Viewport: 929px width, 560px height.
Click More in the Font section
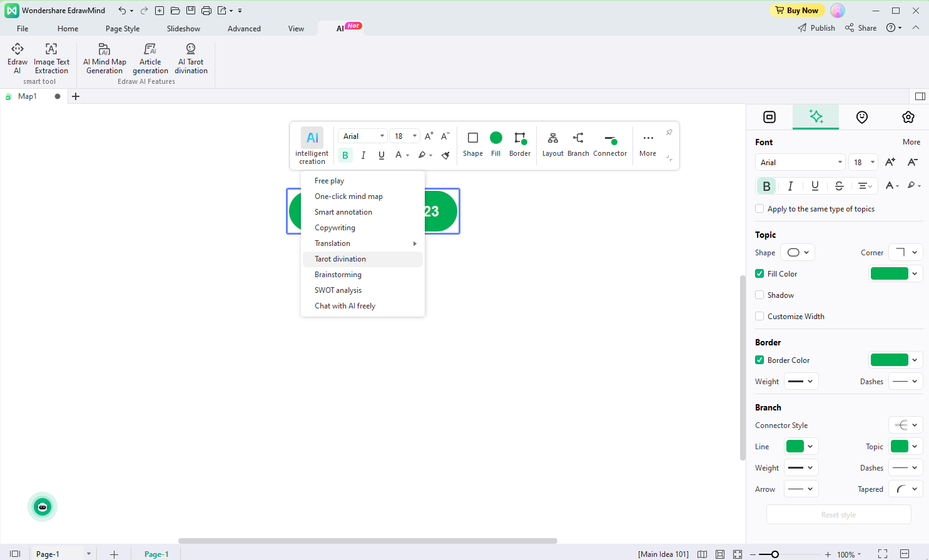911,142
